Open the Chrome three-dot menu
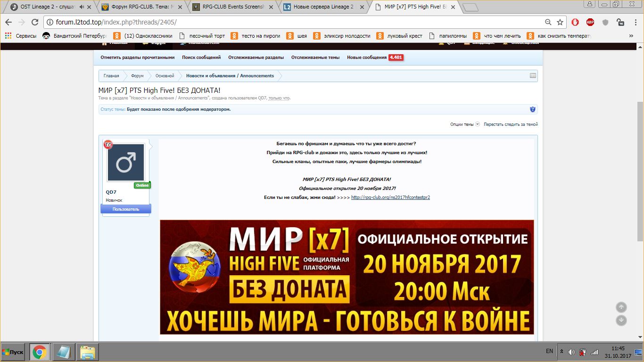The width and height of the screenshot is (644, 362). [x=635, y=22]
